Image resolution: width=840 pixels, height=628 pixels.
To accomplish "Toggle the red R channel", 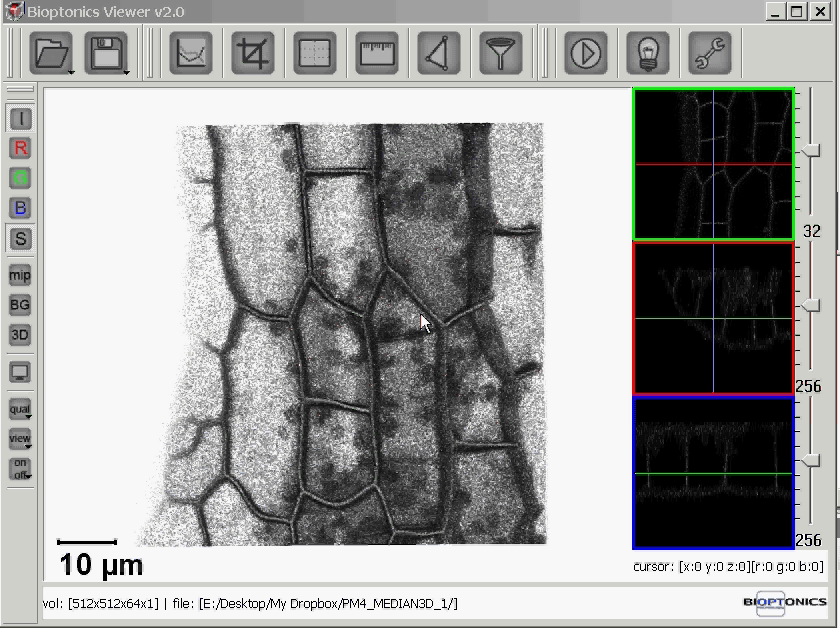I will (20, 148).
